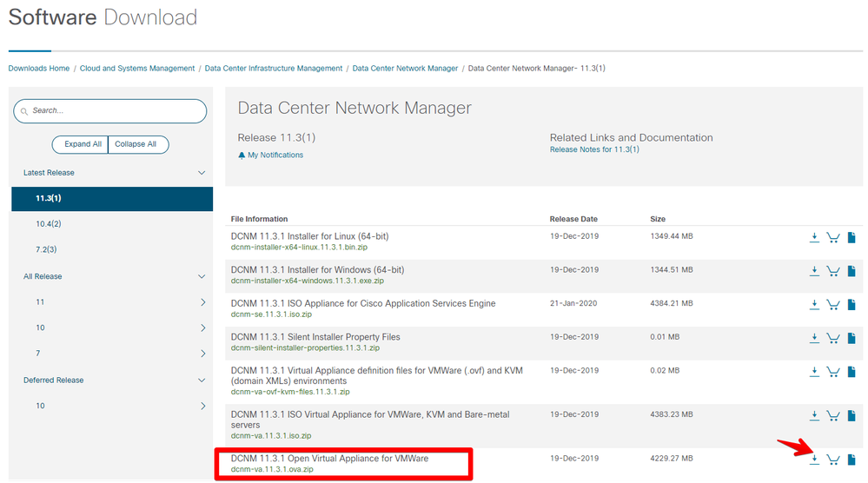Collapse the Deferred Release section
The width and height of the screenshot is (868, 483).
(x=202, y=380)
